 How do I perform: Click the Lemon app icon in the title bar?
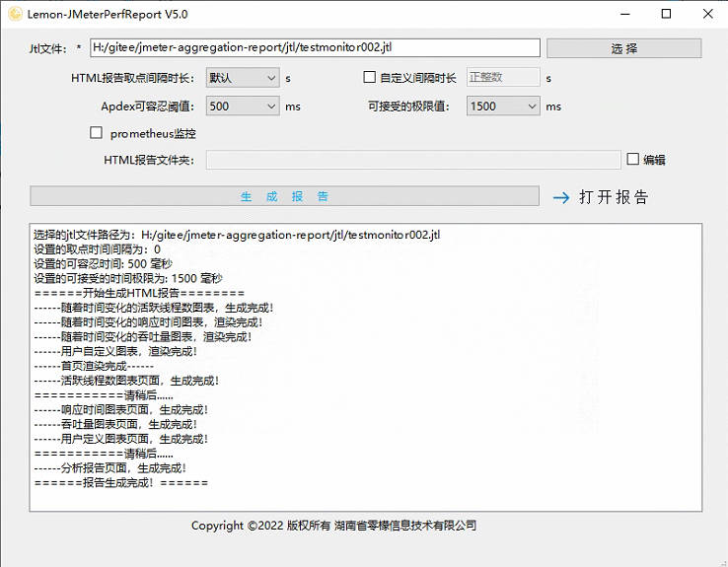(15, 14)
